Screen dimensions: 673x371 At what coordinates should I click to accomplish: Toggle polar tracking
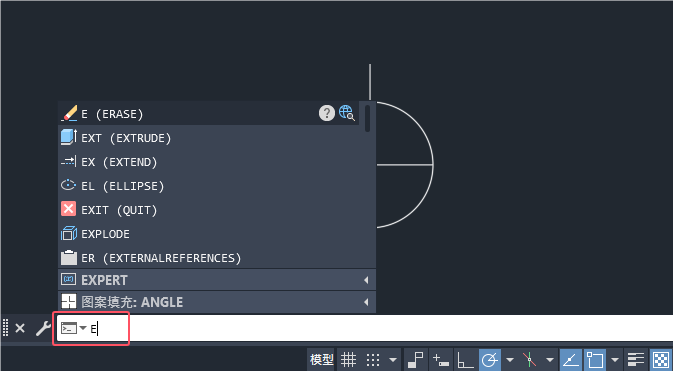(490, 359)
